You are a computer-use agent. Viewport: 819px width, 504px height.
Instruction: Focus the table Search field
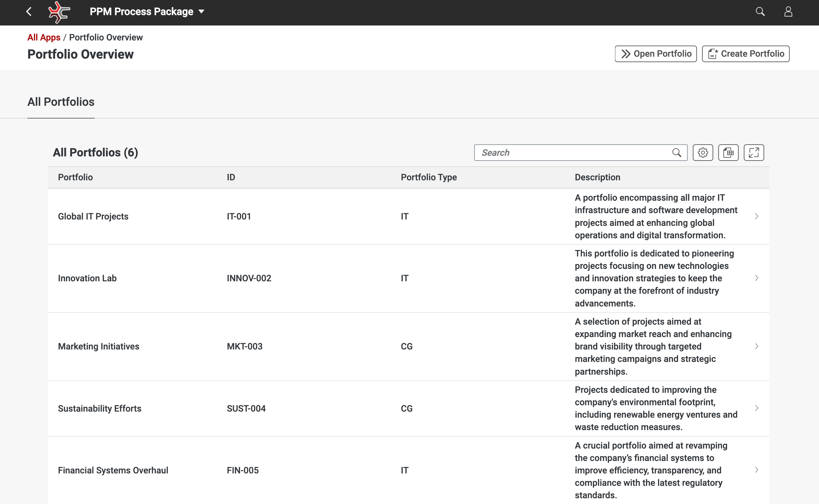click(573, 153)
